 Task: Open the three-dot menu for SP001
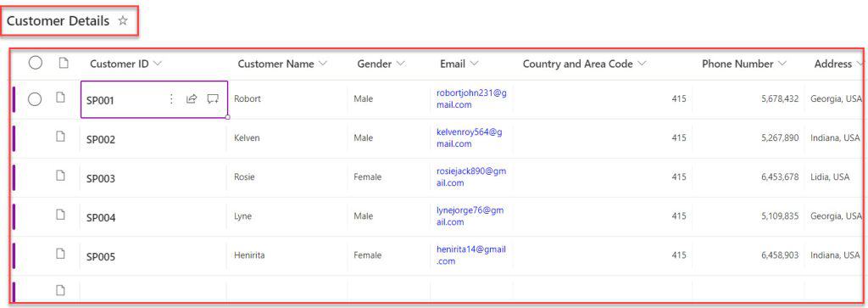(x=171, y=99)
